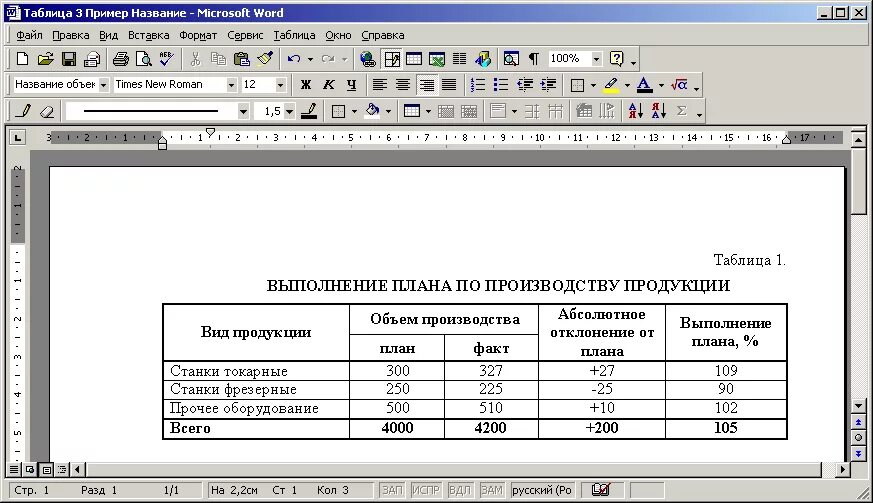Open columns layout icon

click(x=460, y=58)
